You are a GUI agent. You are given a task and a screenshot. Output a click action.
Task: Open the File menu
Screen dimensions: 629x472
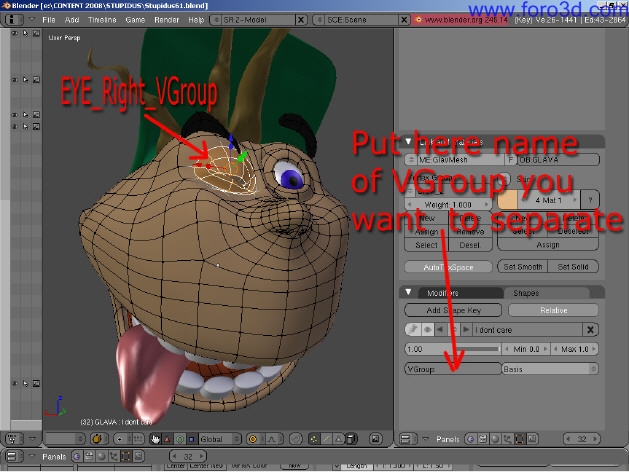point(49,20)
